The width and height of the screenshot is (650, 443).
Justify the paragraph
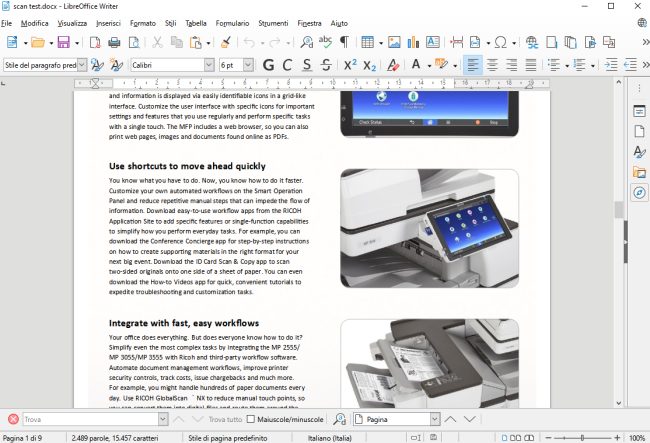click(x=531, y=65)
